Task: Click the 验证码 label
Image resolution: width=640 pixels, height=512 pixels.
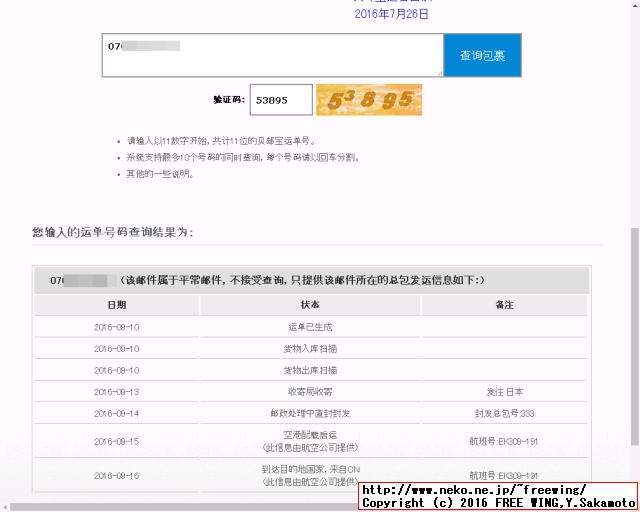Action: click(x=229, y=100)
